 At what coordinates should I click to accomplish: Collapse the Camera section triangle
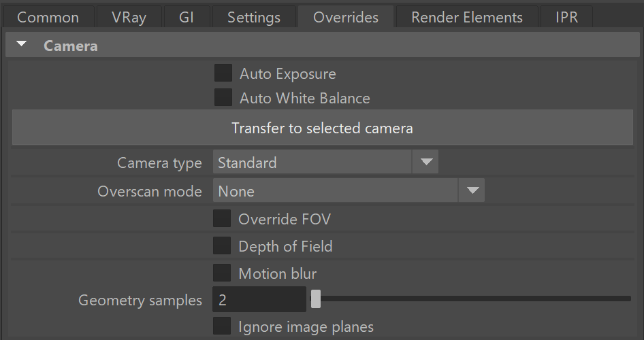[21, 44]
